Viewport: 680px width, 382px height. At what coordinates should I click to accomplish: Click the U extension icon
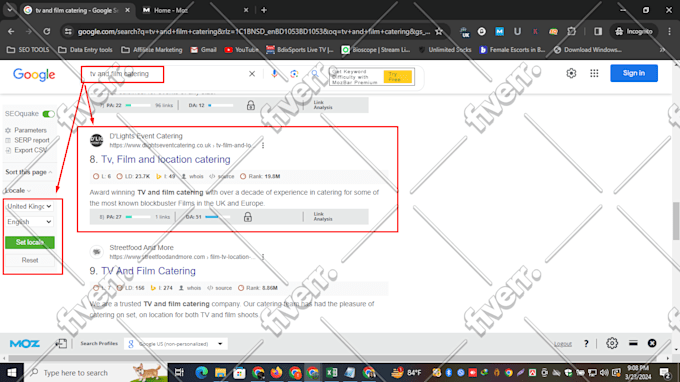517,31
